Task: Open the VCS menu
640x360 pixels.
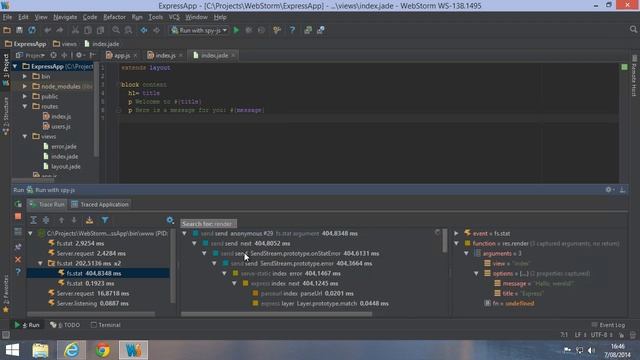Action: click(174, 17)
